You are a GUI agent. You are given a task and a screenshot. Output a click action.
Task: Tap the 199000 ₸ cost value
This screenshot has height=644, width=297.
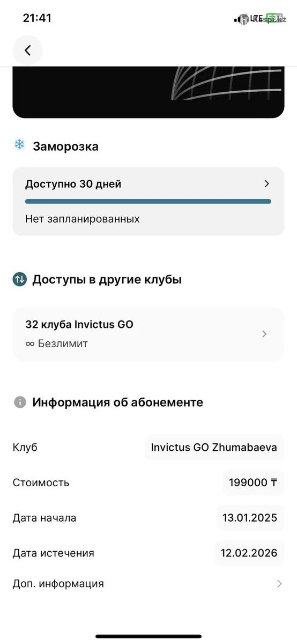coord(254,482)
